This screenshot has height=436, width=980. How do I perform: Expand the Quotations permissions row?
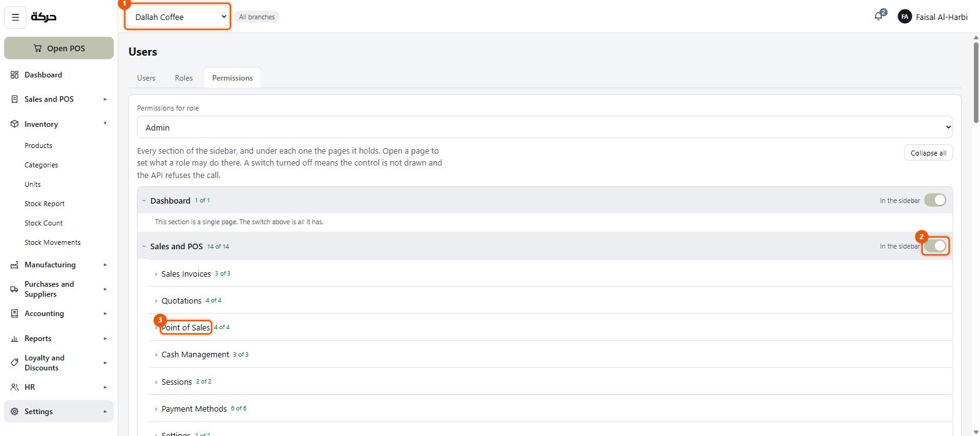[156, 301]
